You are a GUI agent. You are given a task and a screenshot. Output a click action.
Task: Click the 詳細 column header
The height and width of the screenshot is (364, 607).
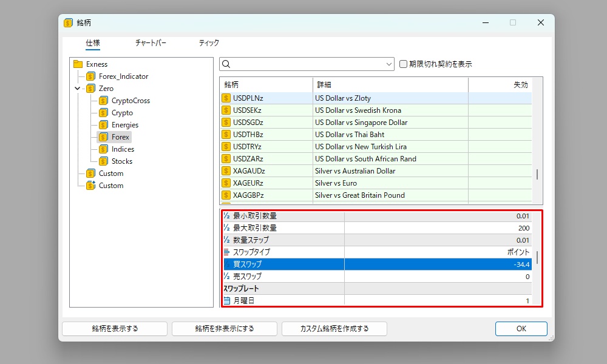[390, 85]
